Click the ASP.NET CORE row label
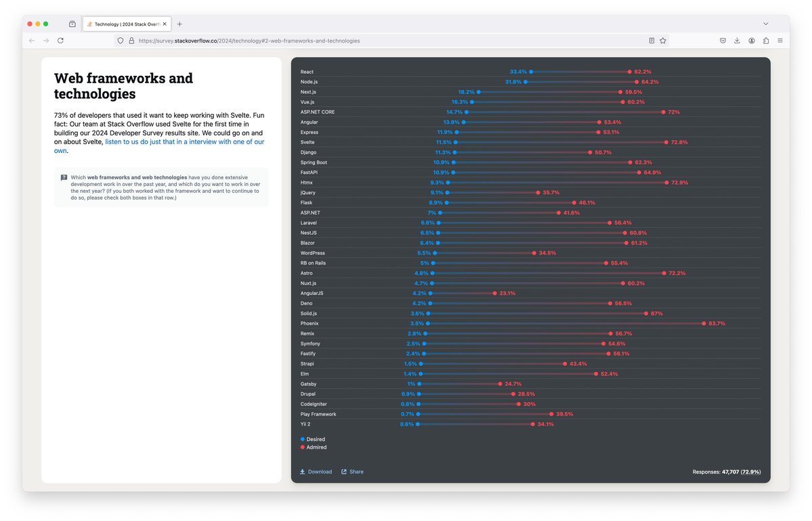 tap(318, 112)
